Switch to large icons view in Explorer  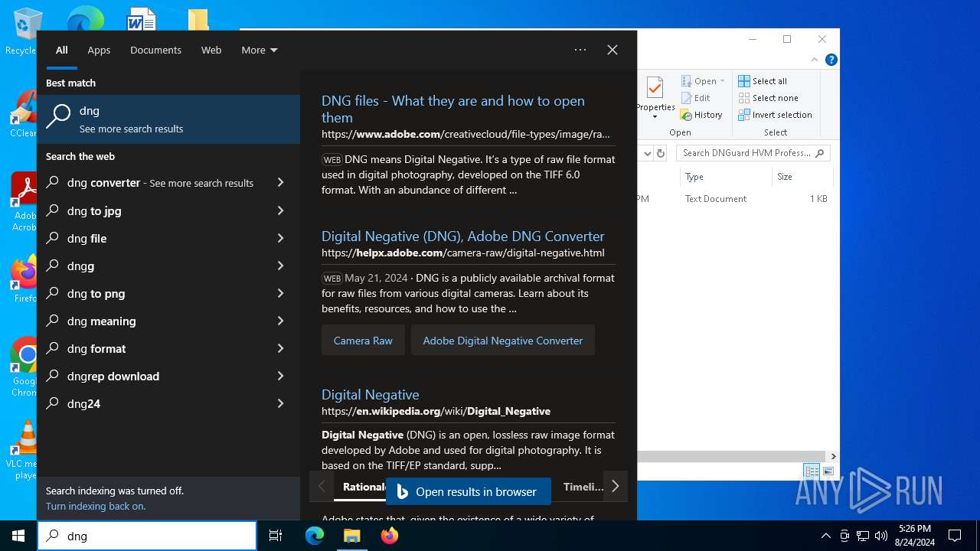(828, 471)
